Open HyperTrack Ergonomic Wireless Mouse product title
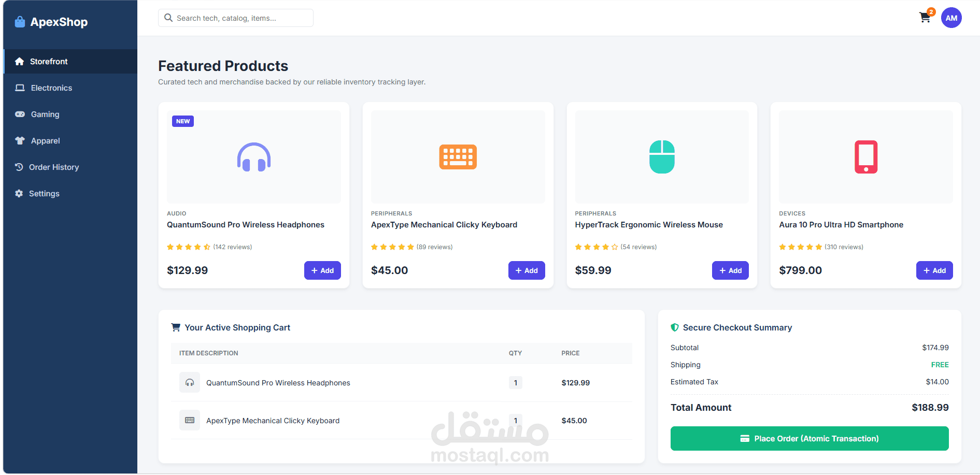Viewport: 980px width, 475px height. click(x=649, y=224)
